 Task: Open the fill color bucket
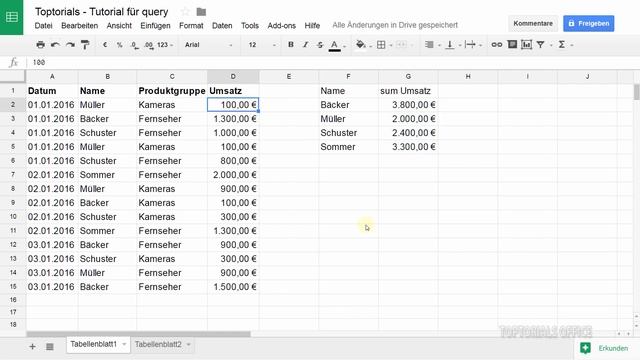(360, 44)
